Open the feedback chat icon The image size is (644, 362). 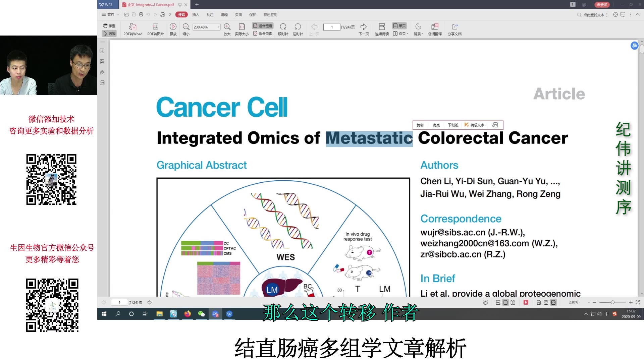point(623,14)
